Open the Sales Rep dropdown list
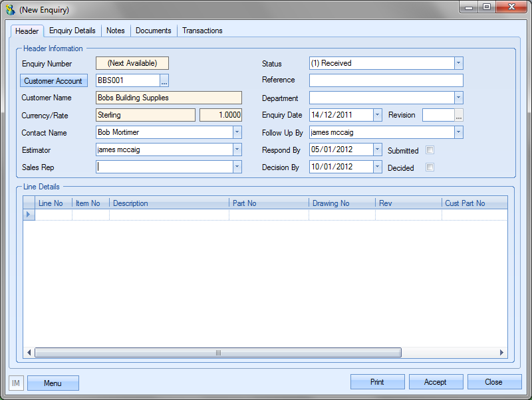Image resolution: width=532 pixels, height=400 pixels. 237,167
